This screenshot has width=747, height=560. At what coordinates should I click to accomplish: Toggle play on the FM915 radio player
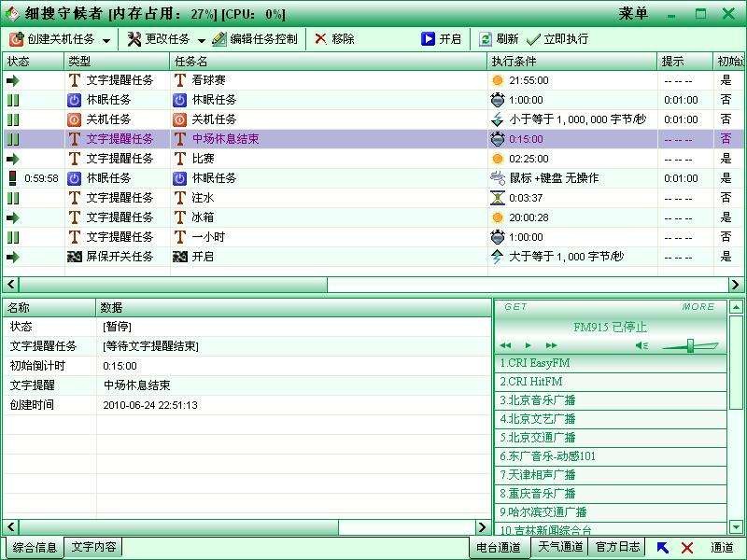click(x=528, y=345)
